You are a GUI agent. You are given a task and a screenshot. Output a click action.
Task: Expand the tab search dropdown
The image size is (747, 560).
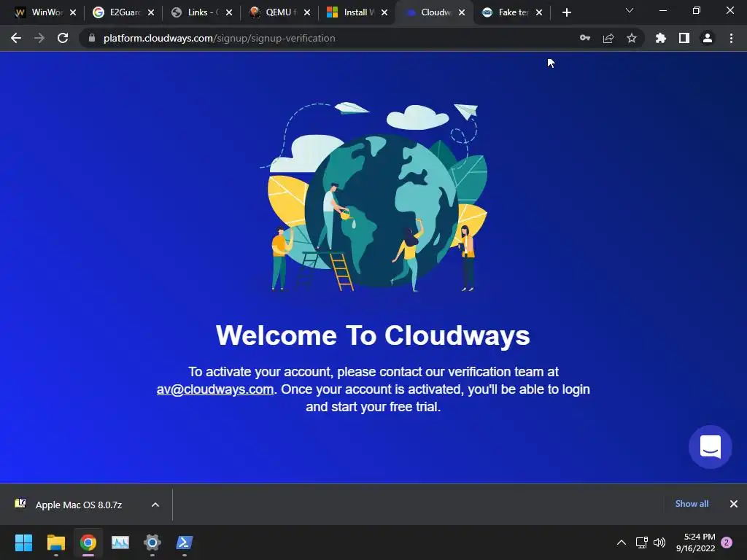point(630,10)
